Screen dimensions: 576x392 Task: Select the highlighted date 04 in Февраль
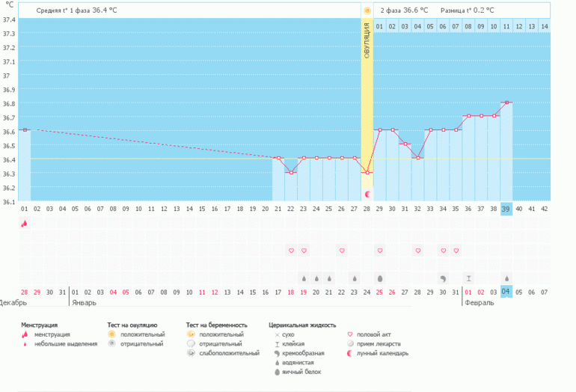click(506, 292)
